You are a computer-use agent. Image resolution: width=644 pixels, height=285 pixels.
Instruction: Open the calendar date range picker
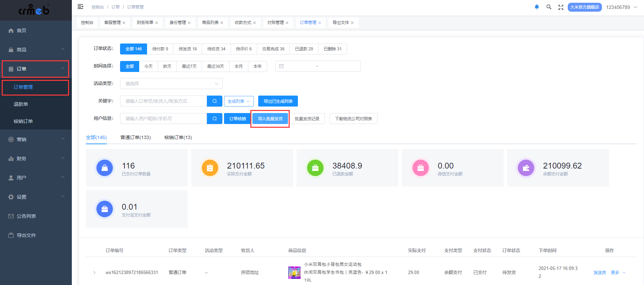[318, 66]
